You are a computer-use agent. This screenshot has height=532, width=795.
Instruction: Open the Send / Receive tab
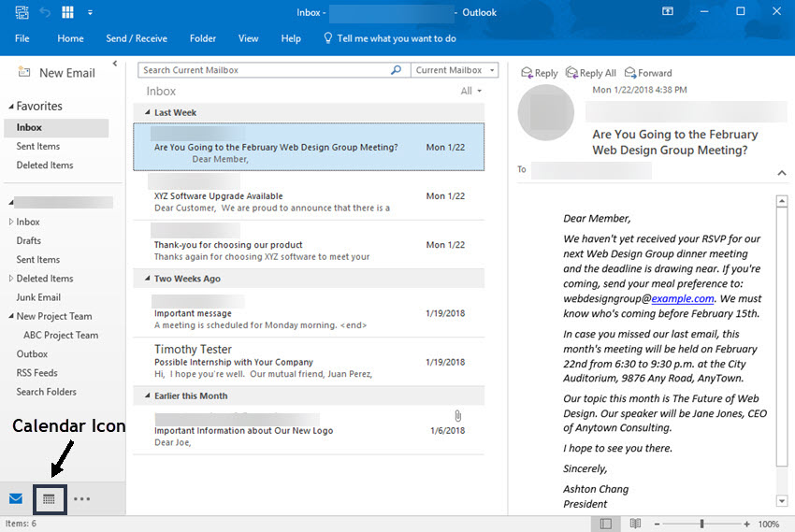coord(137,38)
